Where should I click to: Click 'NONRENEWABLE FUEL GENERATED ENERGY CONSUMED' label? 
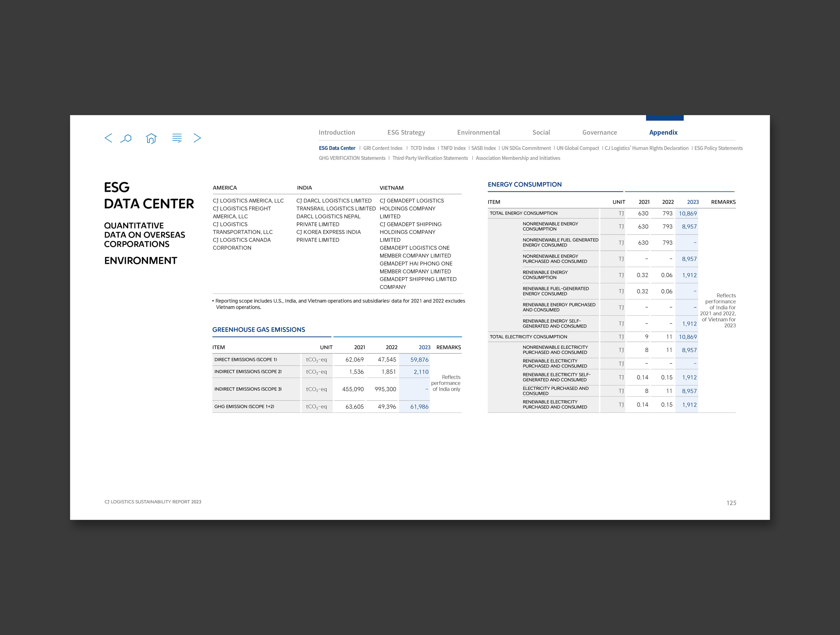pyautogui.click(x=560, y=242)
